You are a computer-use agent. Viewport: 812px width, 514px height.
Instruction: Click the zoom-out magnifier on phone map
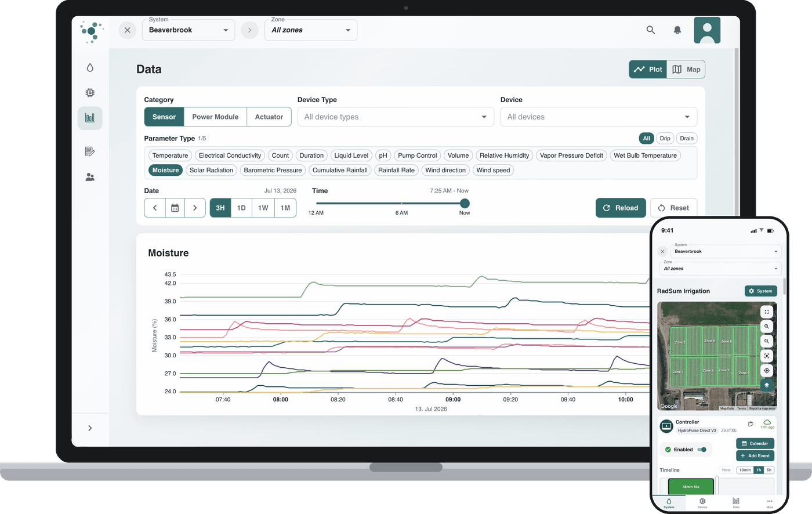(767, 341)
